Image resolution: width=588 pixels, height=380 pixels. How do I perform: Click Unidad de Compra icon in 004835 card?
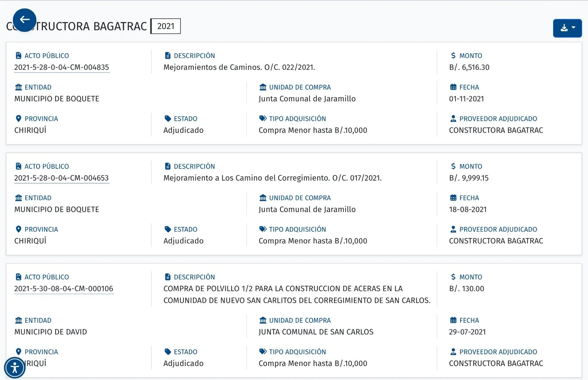pos(263,87)
